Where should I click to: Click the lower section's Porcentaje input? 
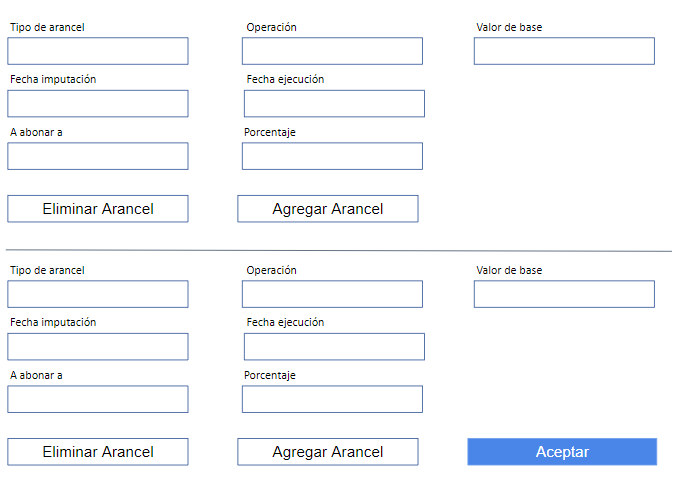click(x=332, y=399)
